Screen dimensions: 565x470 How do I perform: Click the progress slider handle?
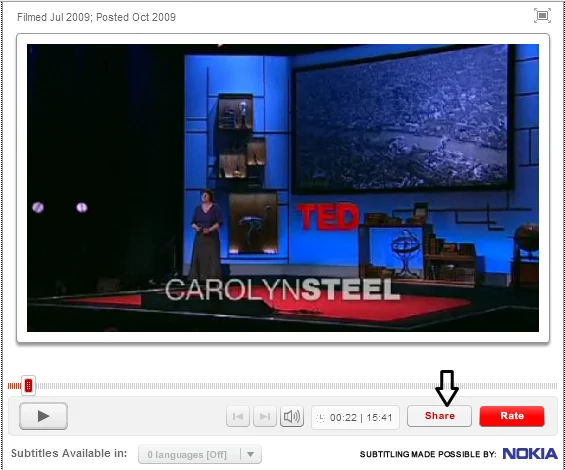28,386
